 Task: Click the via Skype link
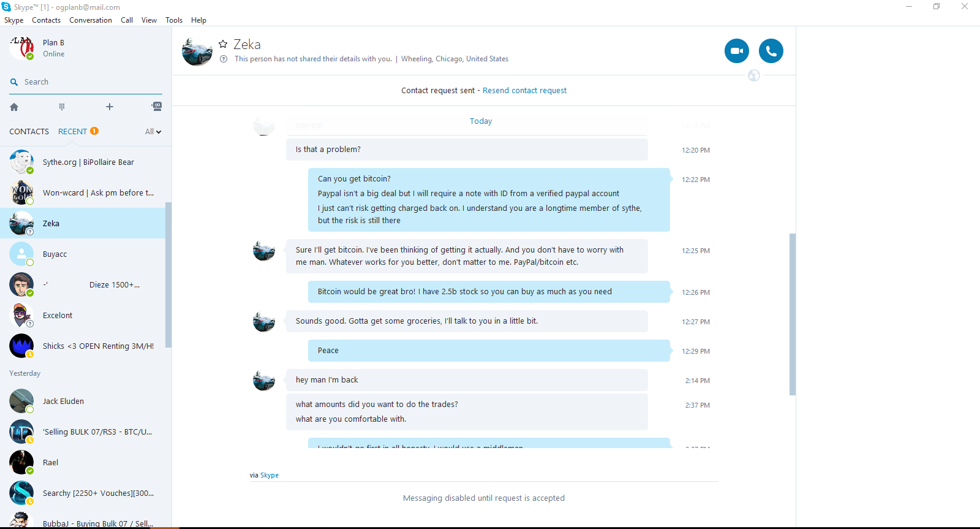pos(269,475)
